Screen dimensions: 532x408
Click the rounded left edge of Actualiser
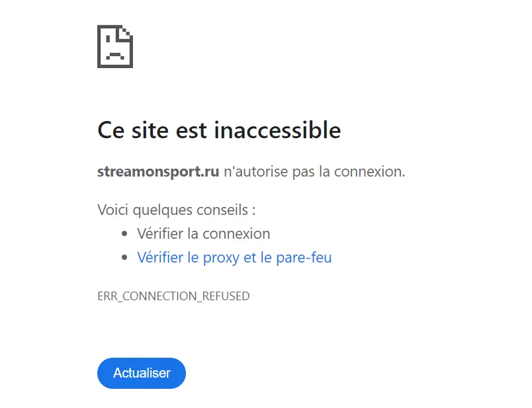[x=101, y=373]
